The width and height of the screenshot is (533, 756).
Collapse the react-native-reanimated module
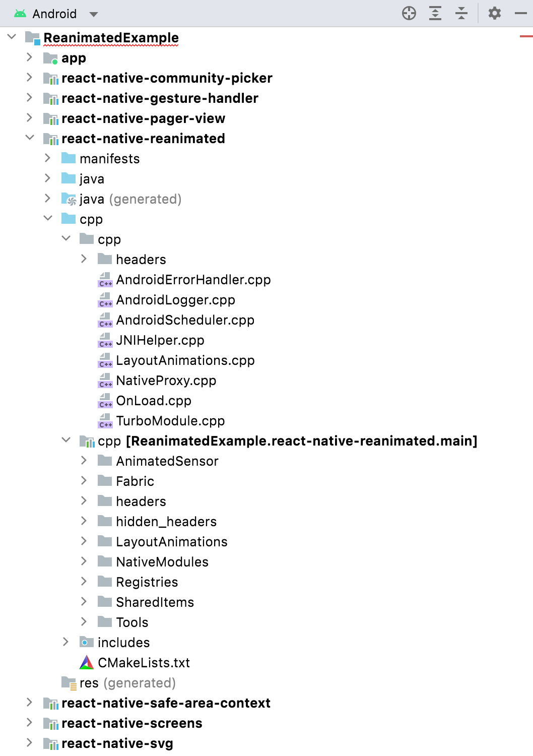coord(29,138)
